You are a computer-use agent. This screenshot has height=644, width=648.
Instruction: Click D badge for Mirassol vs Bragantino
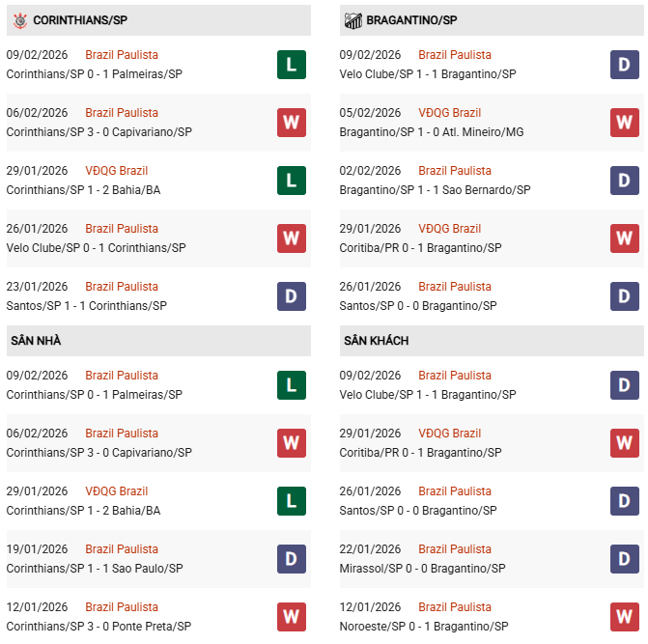pos(625,558)
